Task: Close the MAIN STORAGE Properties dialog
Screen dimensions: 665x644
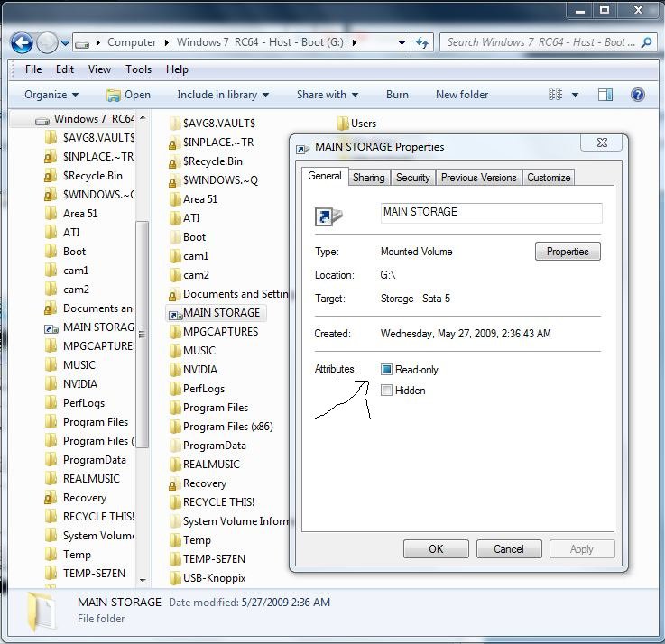Action: coord(602,143)
